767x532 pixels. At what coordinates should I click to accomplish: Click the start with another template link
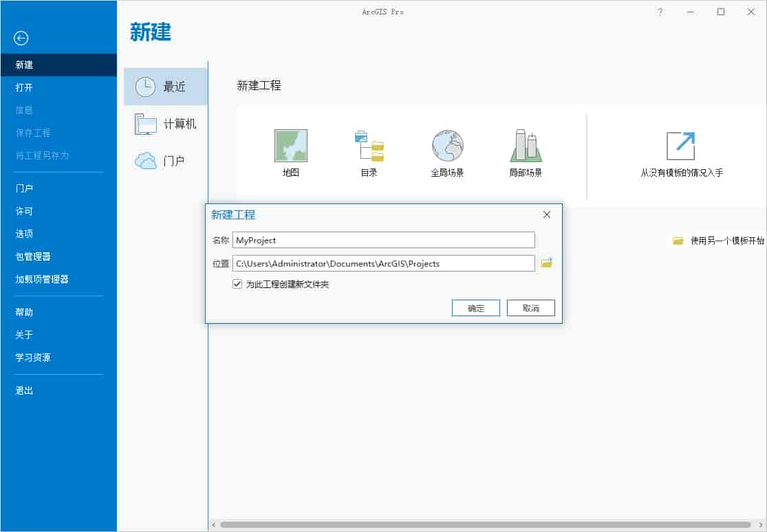(719, 241)
